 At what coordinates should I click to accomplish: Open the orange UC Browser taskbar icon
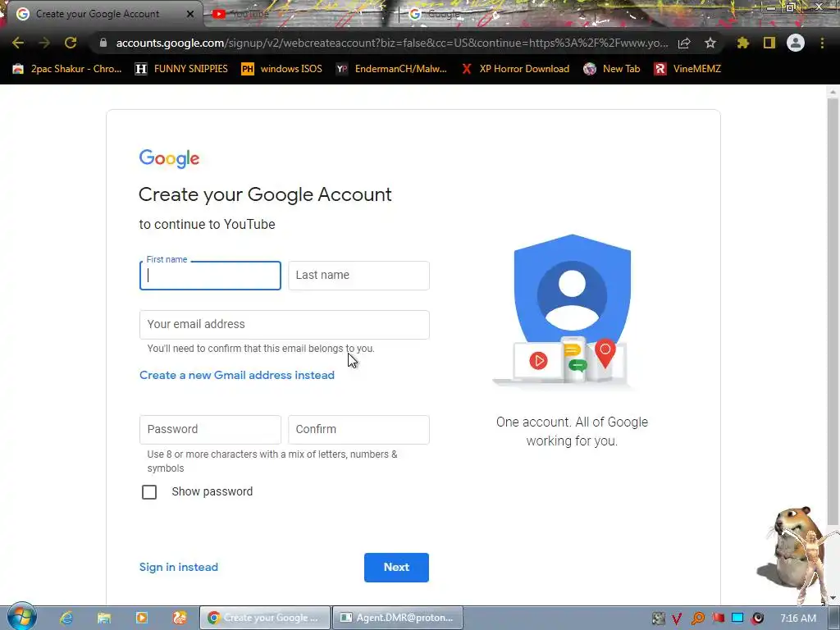click(x=180, y=618)
